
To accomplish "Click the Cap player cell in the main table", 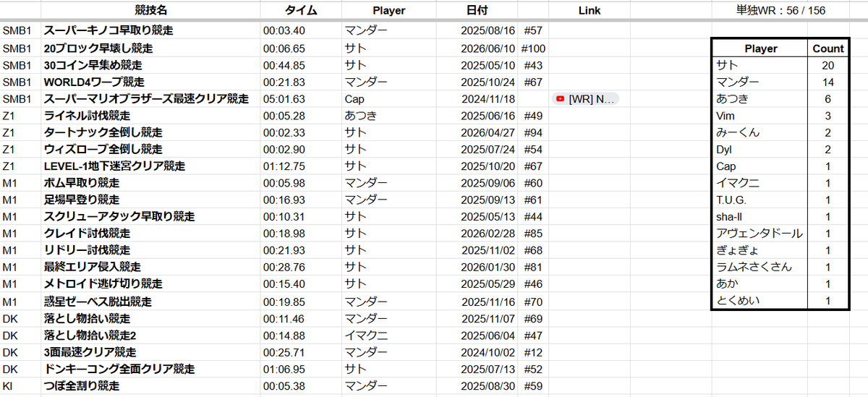I will pos(388,98).
